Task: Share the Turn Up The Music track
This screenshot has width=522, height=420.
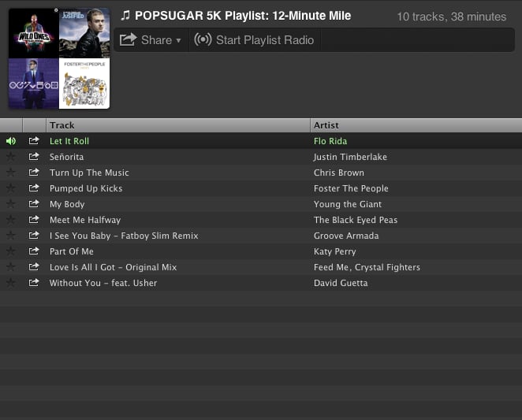Action: coord(34,173)
